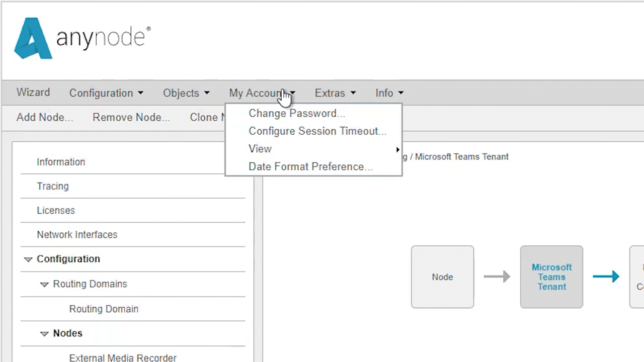Collapse the Configuration tree section
This screenshot has height=362, width=644.
click(x=28, y=259)
